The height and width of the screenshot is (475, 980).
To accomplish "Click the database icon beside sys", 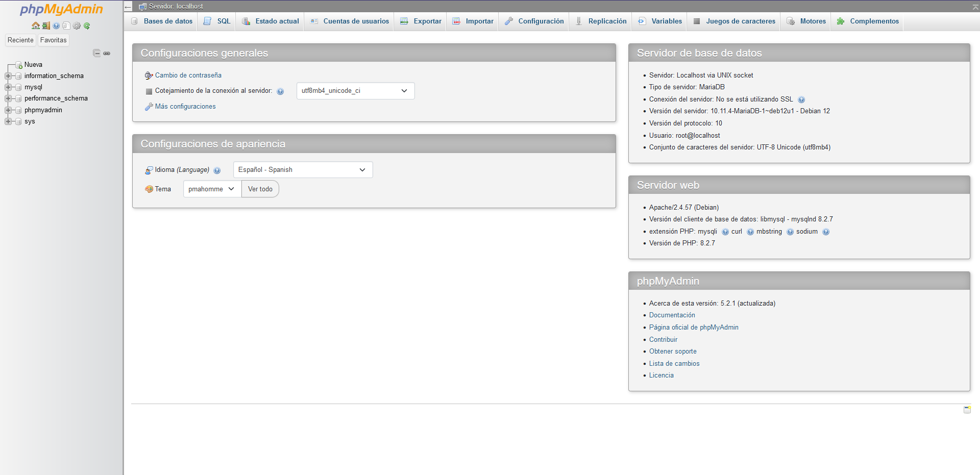I will coord(18,121).
